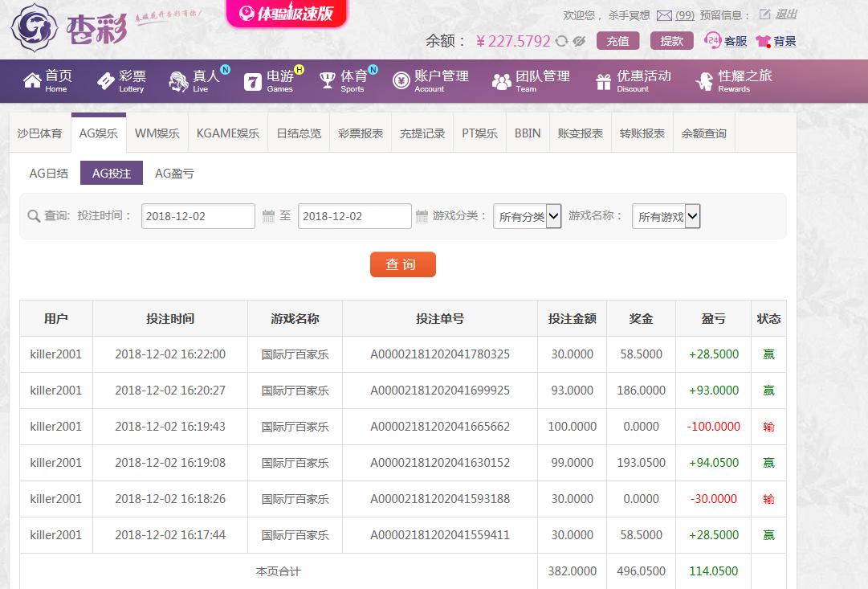Image resolution: width=868 pixels, height=589 pixels.
Task: Switch to the 充提记录 tab
Action: pyautogui.click(x=422, y=133)
